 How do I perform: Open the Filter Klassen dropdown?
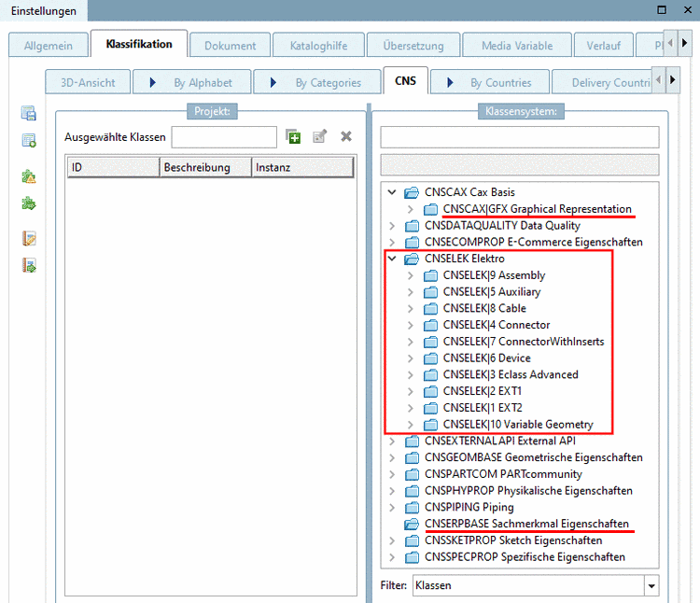[651, 585]
